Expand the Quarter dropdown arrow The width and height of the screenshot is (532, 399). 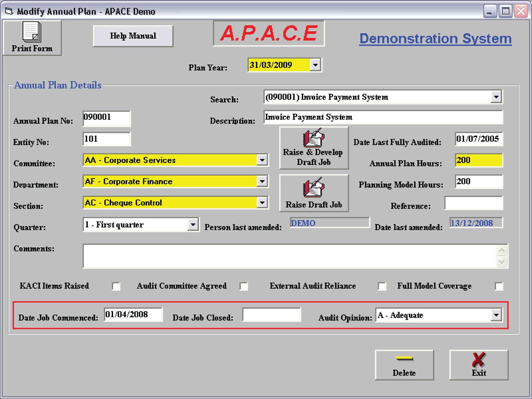193,225
